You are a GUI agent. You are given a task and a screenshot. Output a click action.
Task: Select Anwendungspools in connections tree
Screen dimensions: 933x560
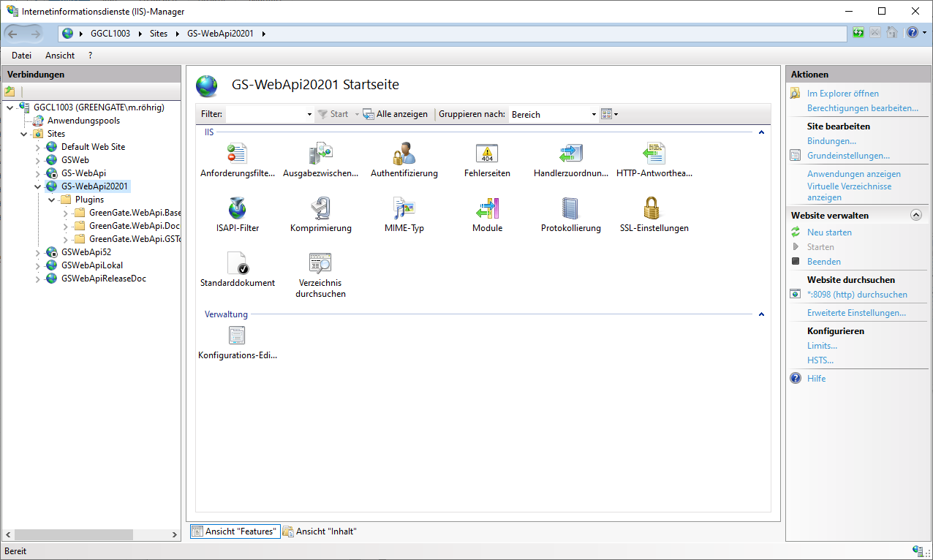[83, 121]
